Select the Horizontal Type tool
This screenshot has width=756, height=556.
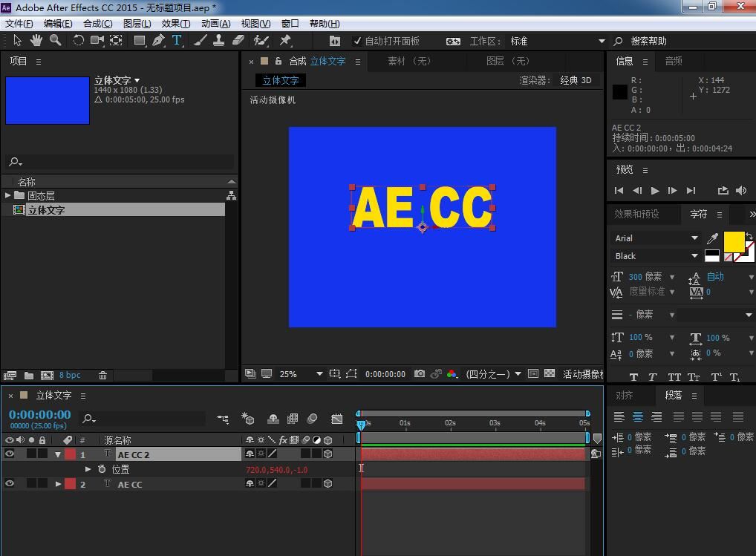click(177, 41)
